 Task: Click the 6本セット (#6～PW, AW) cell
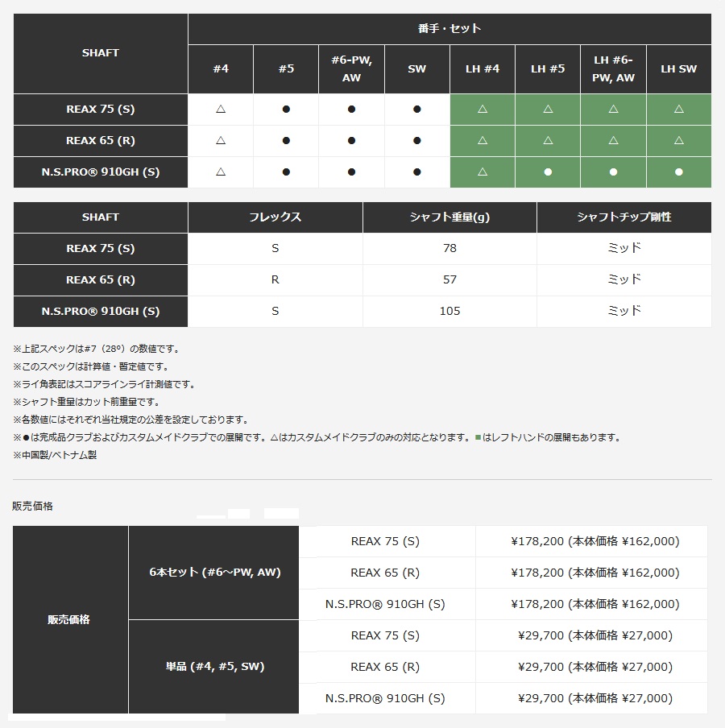(x=213, y=573)
